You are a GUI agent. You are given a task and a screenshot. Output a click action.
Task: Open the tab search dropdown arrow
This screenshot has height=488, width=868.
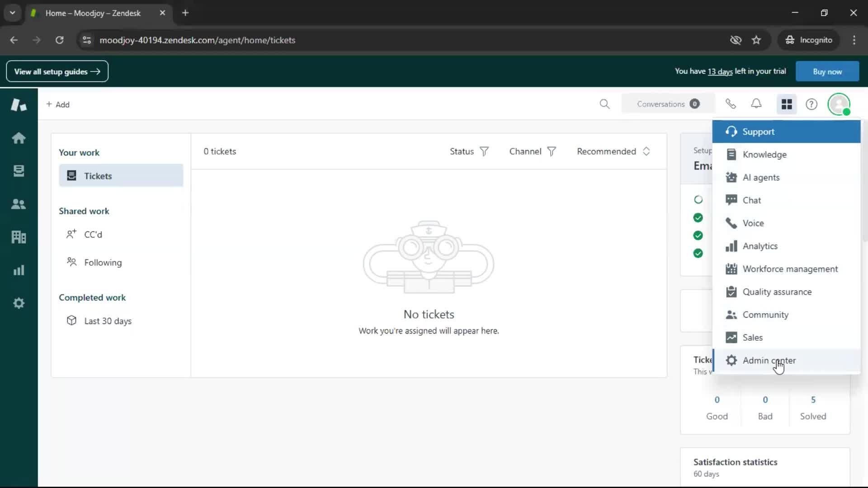click(x=13, y=13)
